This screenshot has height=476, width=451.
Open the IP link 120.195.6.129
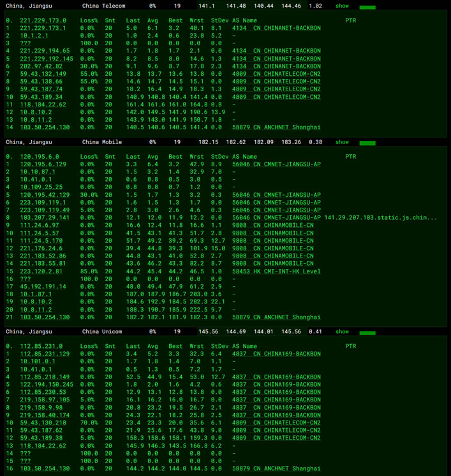click(x=43, y=164)
